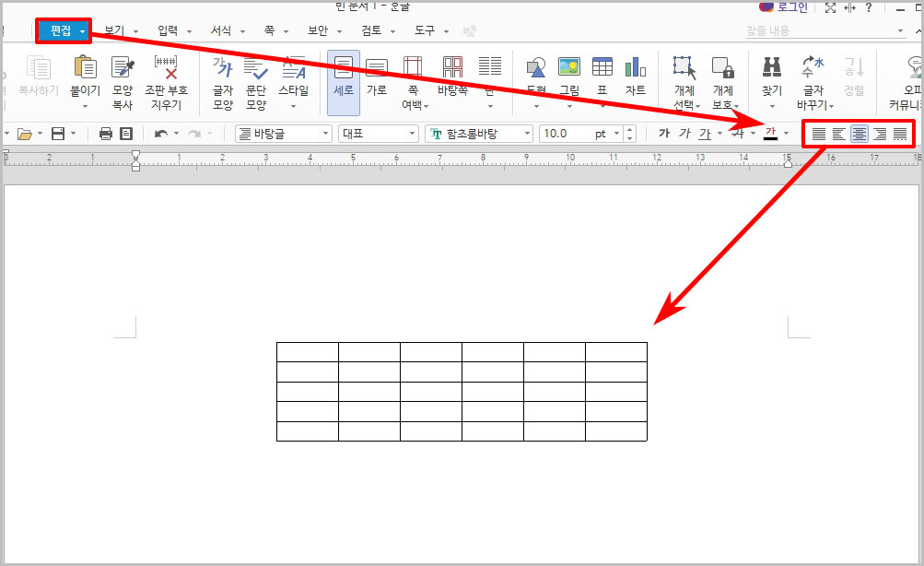Select justify both-sides alignment

[x=818, y=134]
